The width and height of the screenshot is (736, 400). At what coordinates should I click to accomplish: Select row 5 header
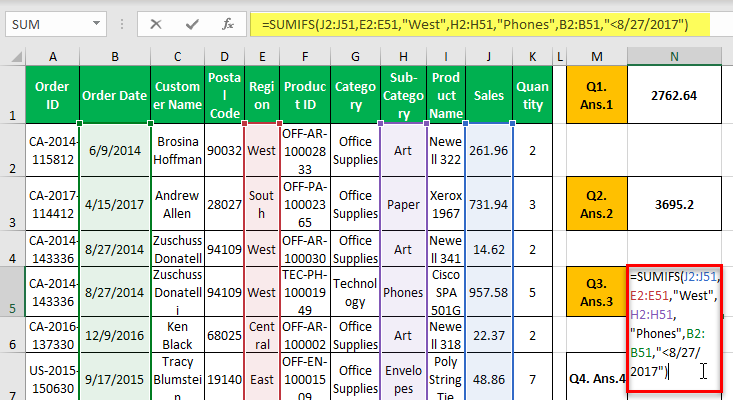pos(13,292)
